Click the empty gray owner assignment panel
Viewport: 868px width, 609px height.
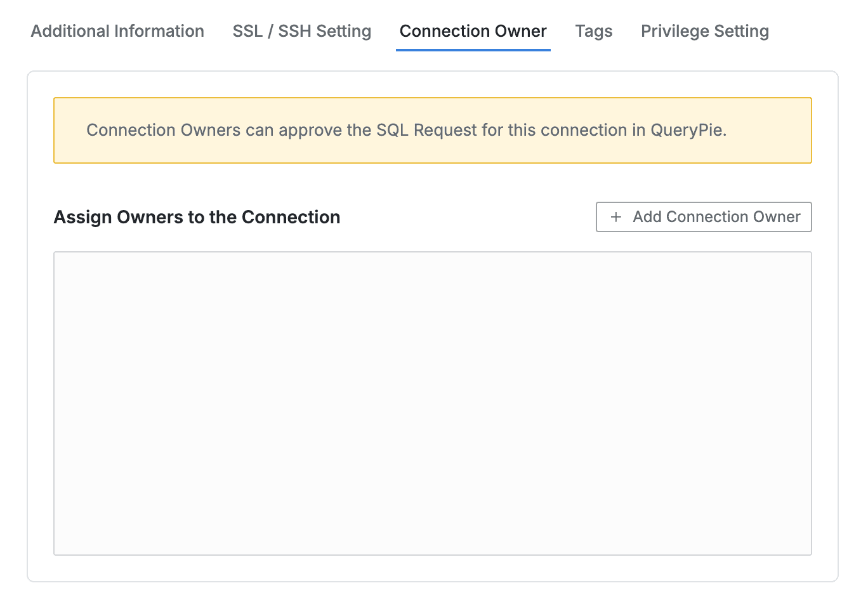point(432,403)
